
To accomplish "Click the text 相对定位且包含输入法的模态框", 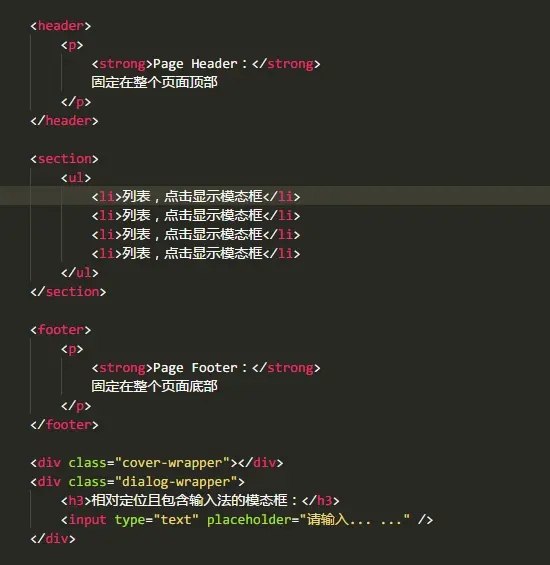I will [x=190, y=501].
